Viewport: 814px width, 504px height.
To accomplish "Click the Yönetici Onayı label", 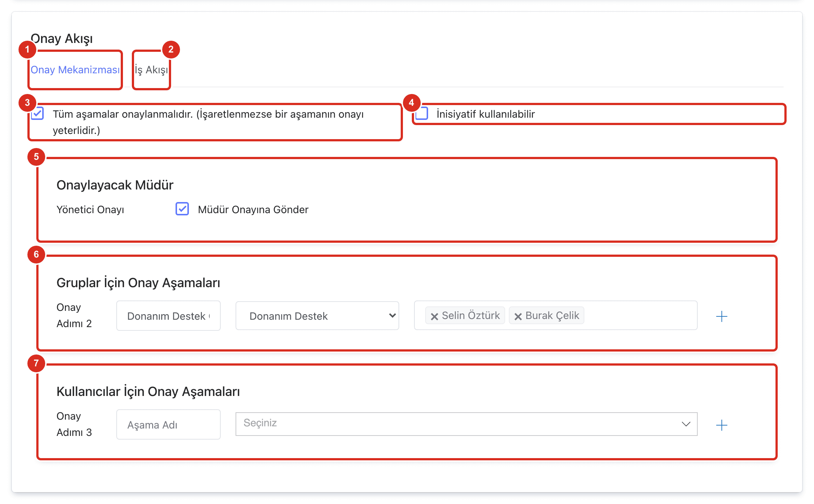I will coord(90,209).
